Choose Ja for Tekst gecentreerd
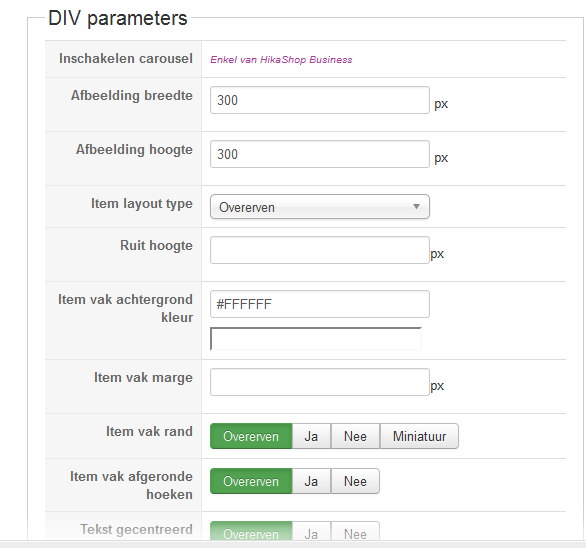This screenshot has width=586, height=548. [x=311, y=531]
